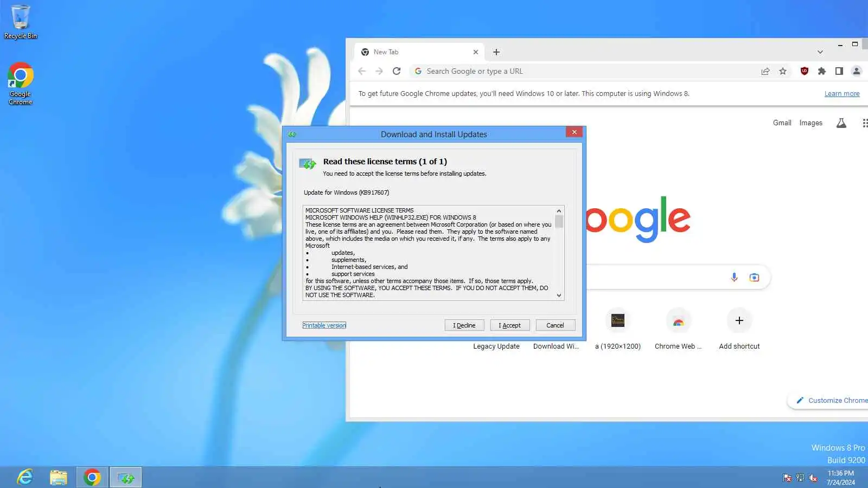Open the network tray icon

(x=800, y=478)
